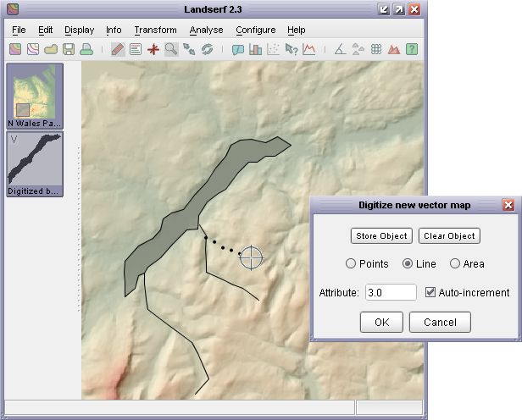Open the Transform menu
Image resolution: width=522 pixels, height=420 pixels.
click(x=155, y=30)
